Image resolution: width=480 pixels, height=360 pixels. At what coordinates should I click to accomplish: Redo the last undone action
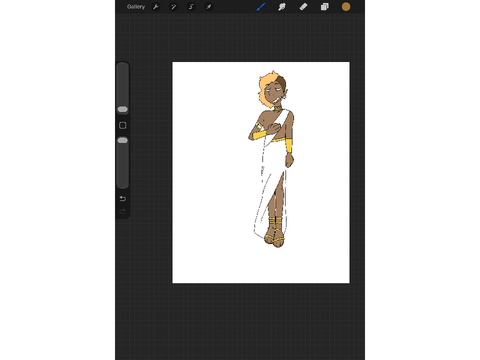[x=122, y=211]
